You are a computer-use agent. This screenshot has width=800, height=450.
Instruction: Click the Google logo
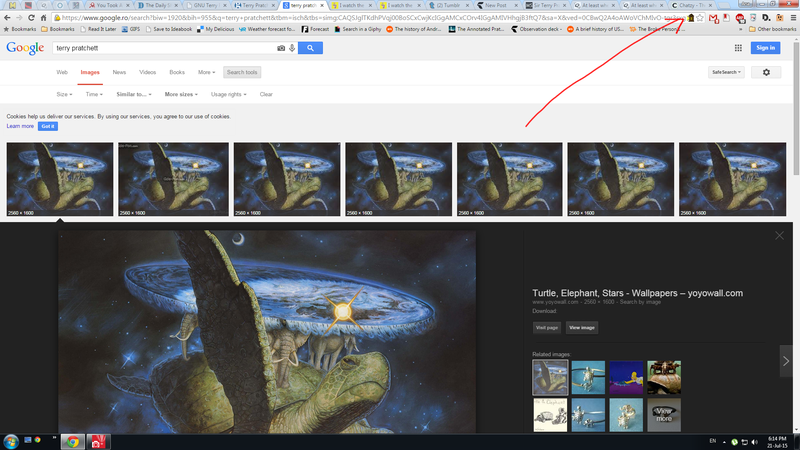(x=25, y=48)
